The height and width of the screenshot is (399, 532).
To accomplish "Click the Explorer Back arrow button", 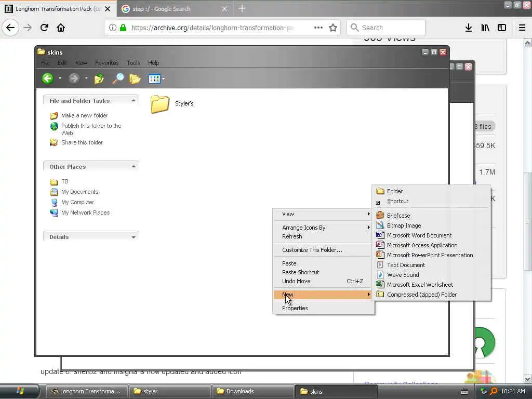I will pyautogui.click(x=48, y=79).
